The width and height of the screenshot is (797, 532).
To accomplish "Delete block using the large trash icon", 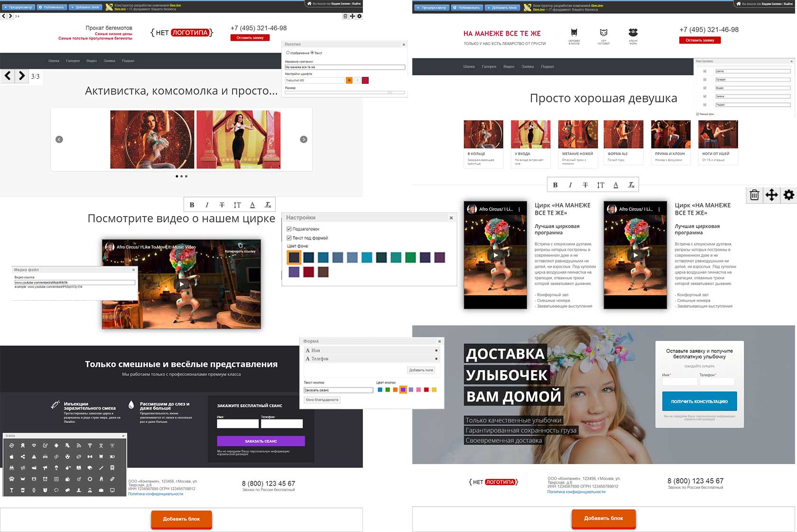I will click(754, 195).
